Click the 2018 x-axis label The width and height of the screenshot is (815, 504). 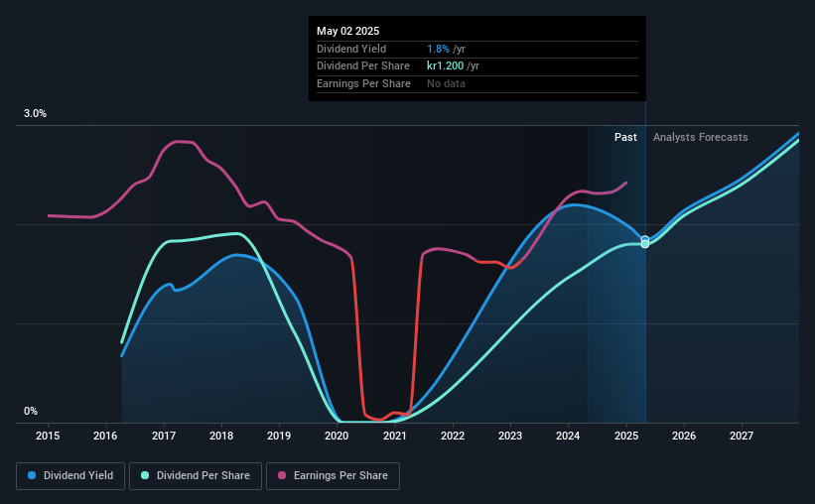click(221, 436)
